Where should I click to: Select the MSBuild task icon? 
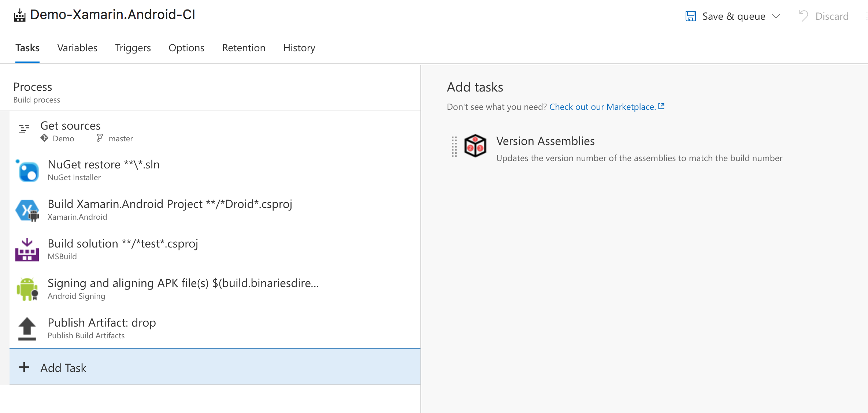pos(27,249)
